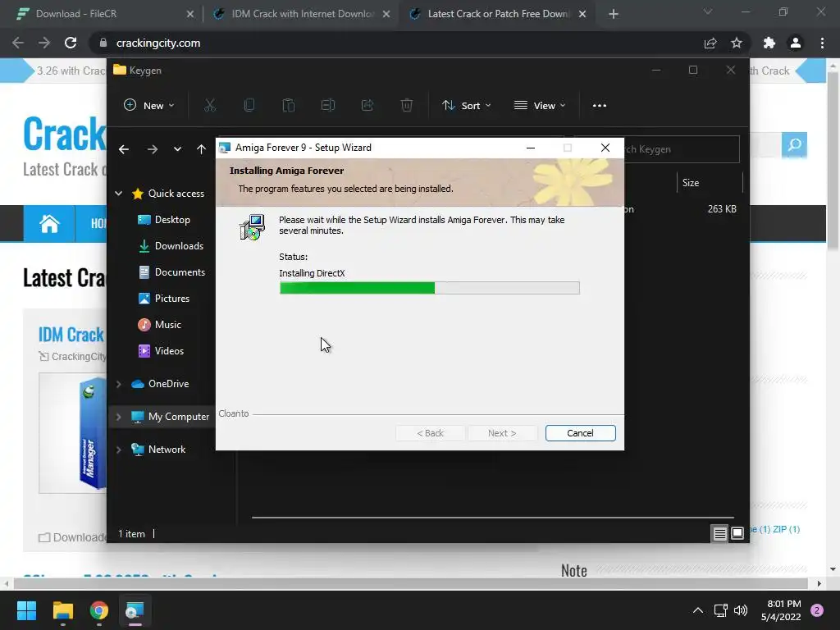
Task: Minimize the Amiga Forever Setup Wizard
Action: [531, 148]
